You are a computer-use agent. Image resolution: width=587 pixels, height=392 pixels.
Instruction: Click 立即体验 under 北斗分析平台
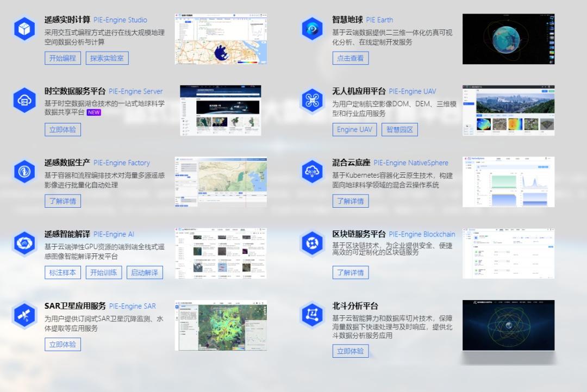(351, 351)
